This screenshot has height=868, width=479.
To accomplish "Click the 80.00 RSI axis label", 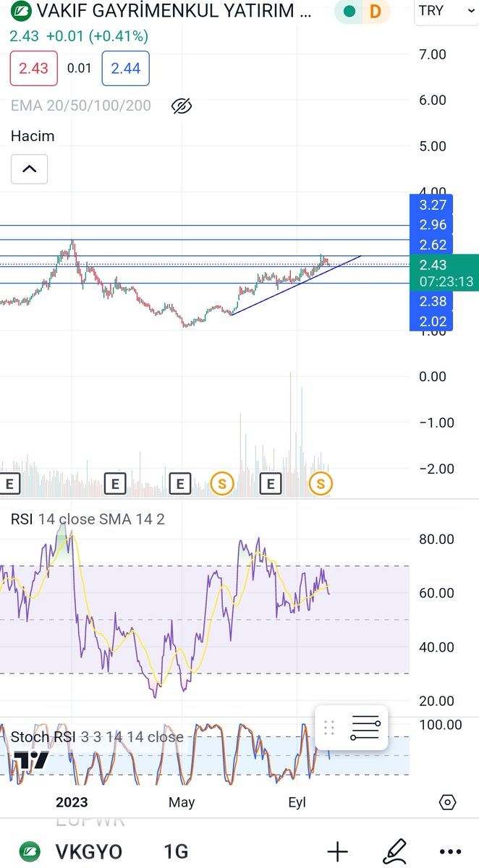I will [x=436, y=539].
